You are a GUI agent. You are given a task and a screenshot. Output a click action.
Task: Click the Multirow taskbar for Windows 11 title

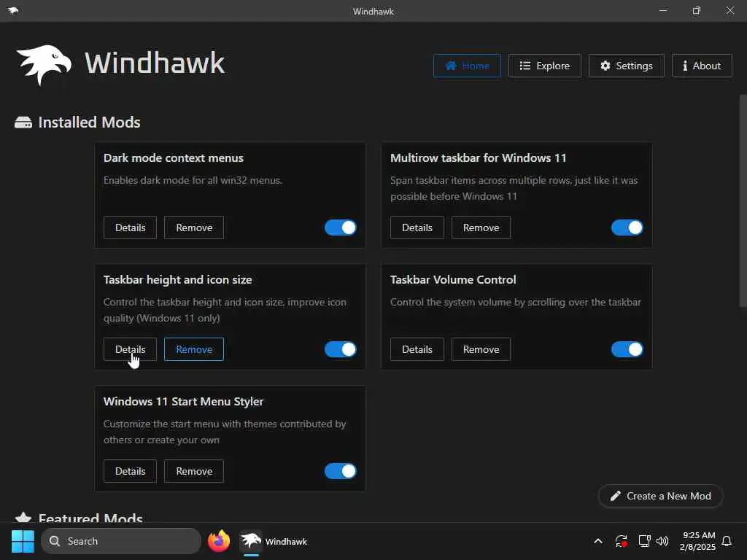[x=479, y=158]
